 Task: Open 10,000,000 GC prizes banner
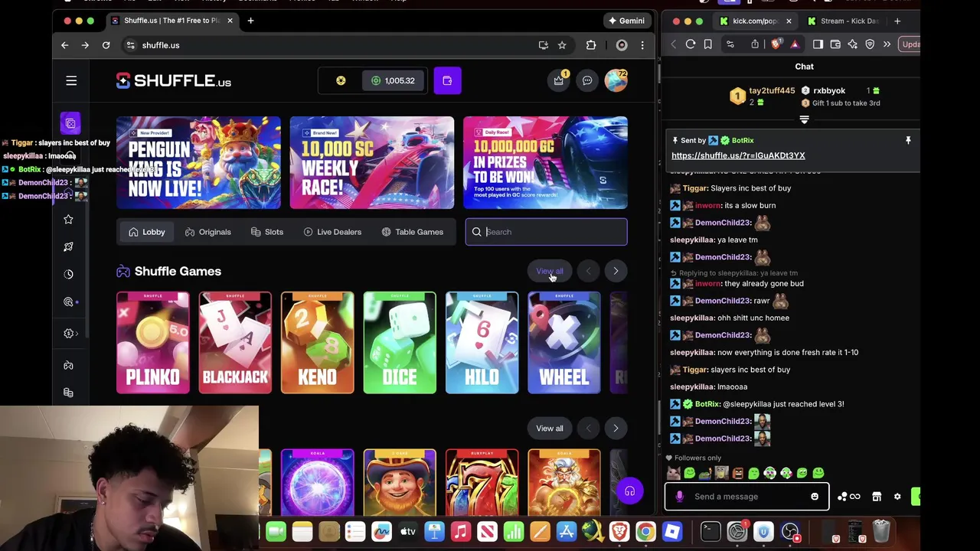pyautogui.click(x=545, y=162)
